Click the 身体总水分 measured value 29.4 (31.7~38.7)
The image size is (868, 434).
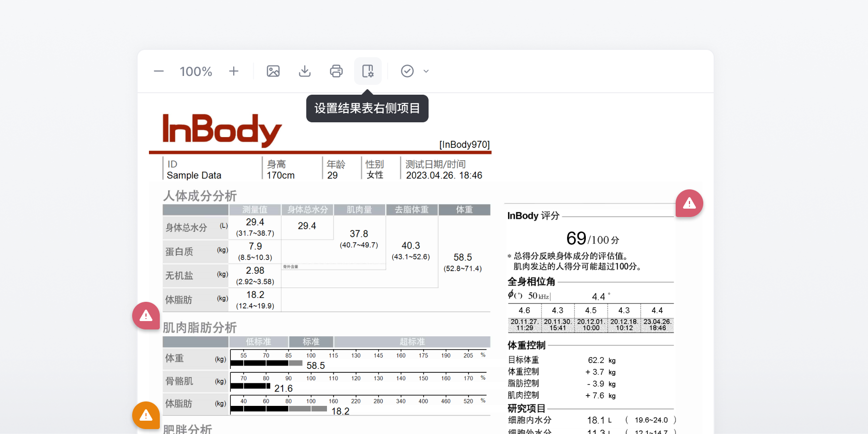(255, 227)
